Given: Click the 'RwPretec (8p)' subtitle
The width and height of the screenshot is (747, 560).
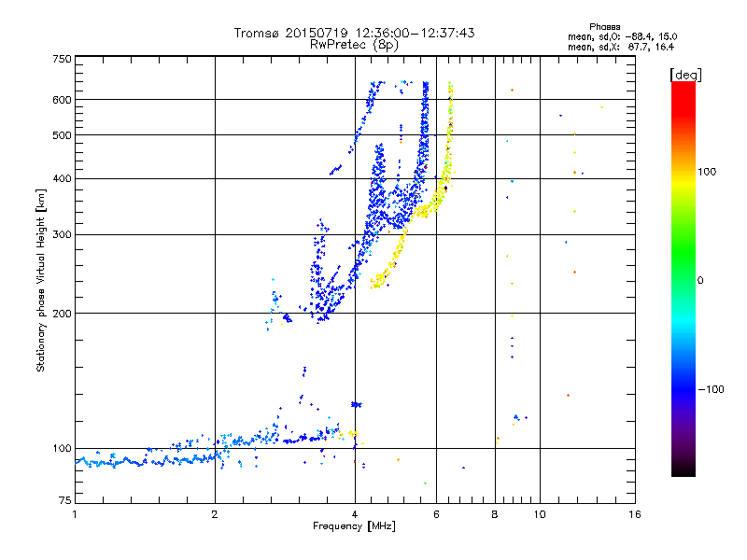Looking at the screenshot, I should [354, 45].
